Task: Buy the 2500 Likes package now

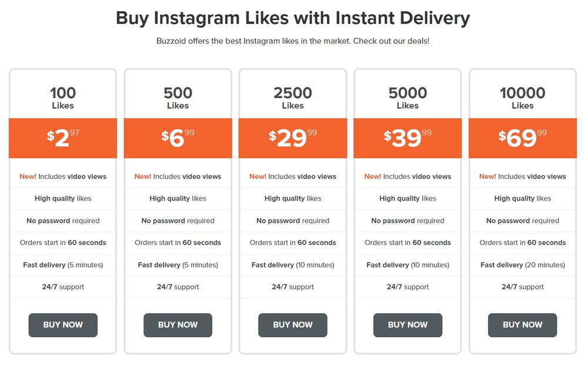Action: pos(292,325)
